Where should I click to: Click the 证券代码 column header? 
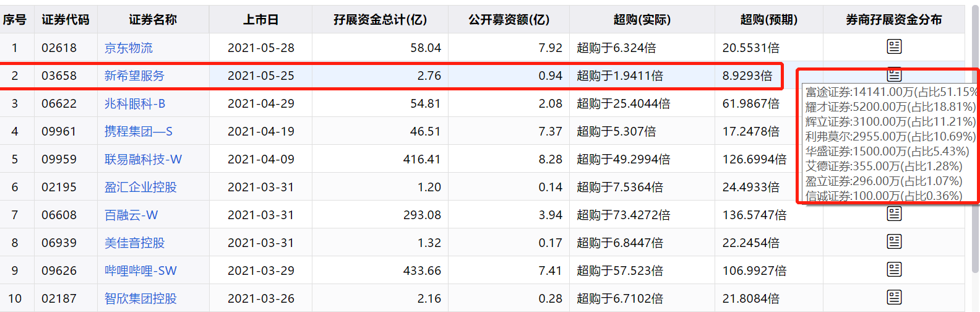coord(66,20)
